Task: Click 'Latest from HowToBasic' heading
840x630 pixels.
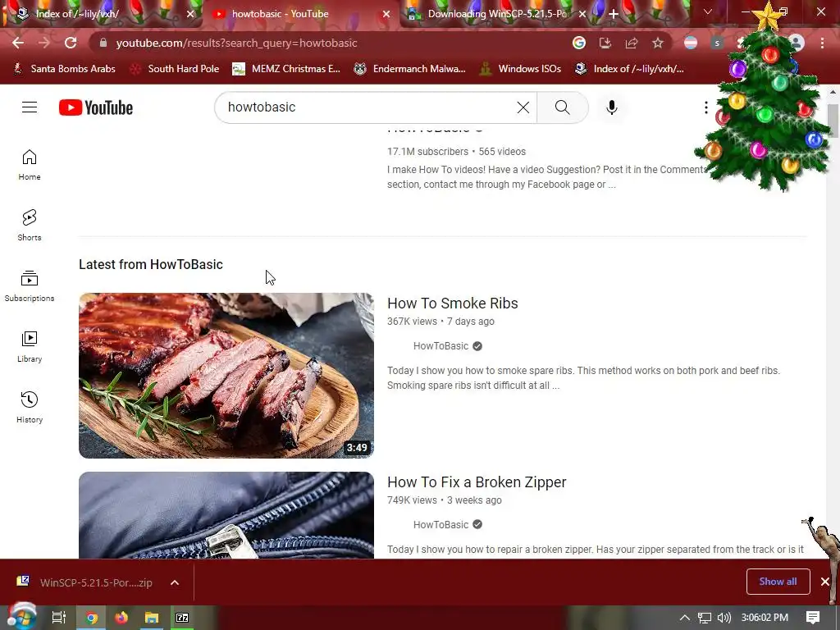Action: pyautogui.click(x=151, y=265)
